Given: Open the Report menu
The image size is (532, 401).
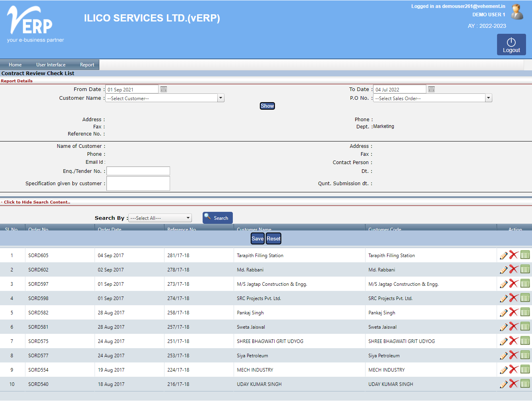Looking at the screenshot, I should 87,65.
